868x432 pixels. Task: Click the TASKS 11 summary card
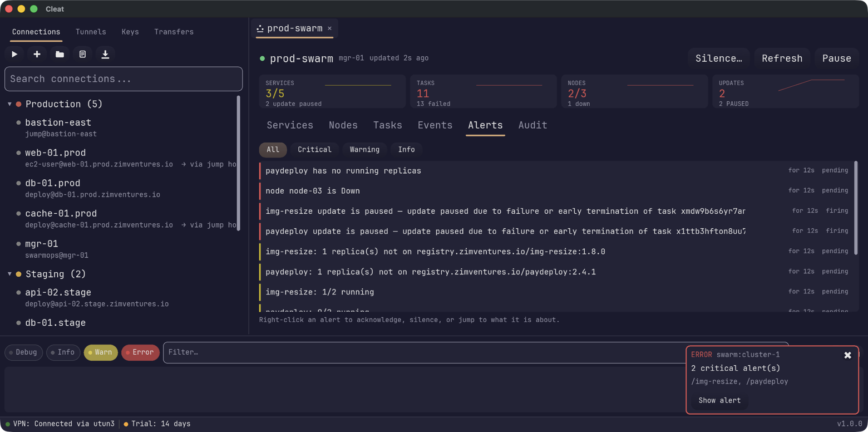[x=484, y=91]
